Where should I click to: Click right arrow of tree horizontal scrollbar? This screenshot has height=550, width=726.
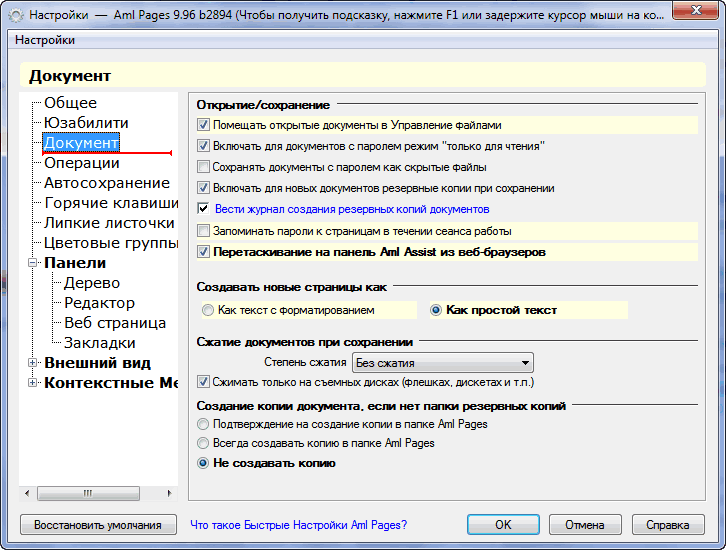(169, 494)
